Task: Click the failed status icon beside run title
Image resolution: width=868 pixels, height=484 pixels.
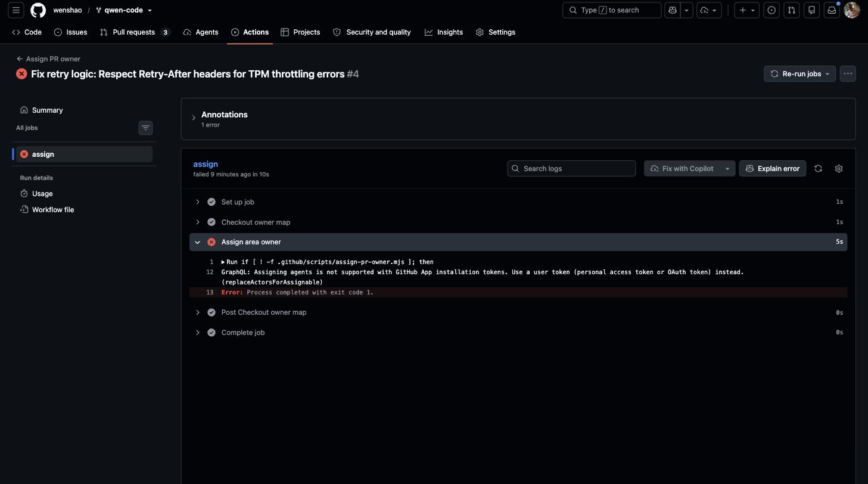Action: coord(21,74)
